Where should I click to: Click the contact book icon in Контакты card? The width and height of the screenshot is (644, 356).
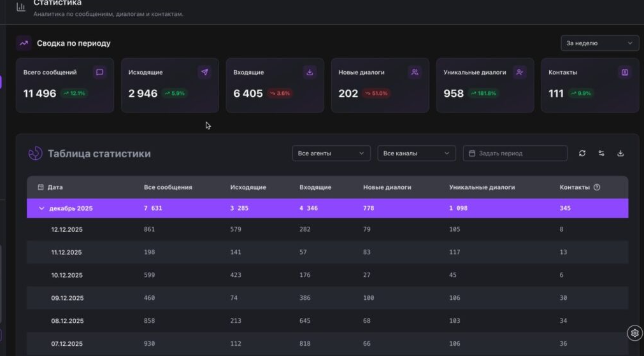click(625, 73)
